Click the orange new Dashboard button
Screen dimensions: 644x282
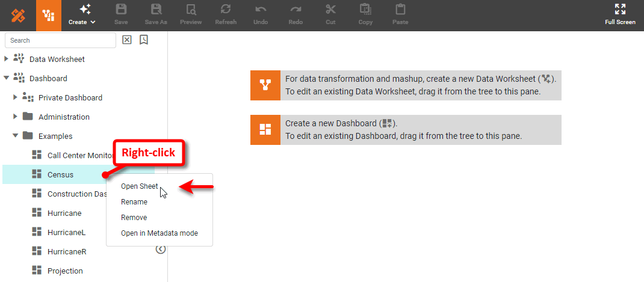(265, 130)
